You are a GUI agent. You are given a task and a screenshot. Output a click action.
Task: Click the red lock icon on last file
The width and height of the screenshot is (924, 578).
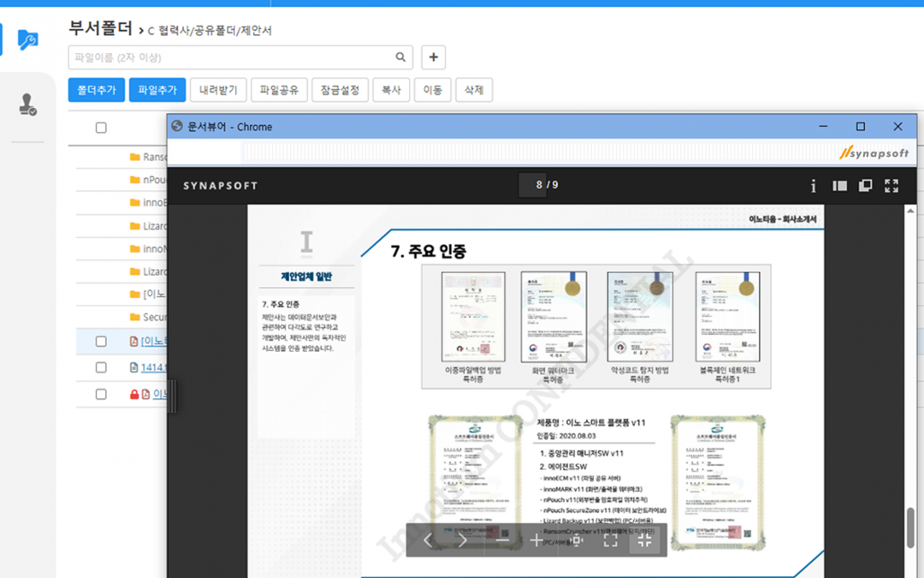tap(133, 394)
